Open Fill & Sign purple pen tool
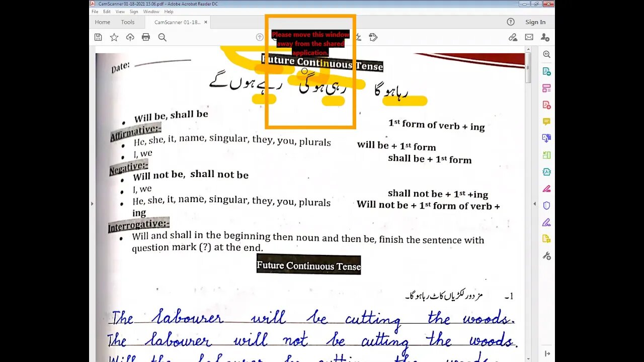Viewport: 644px width, 362px height. pos(546,222)
